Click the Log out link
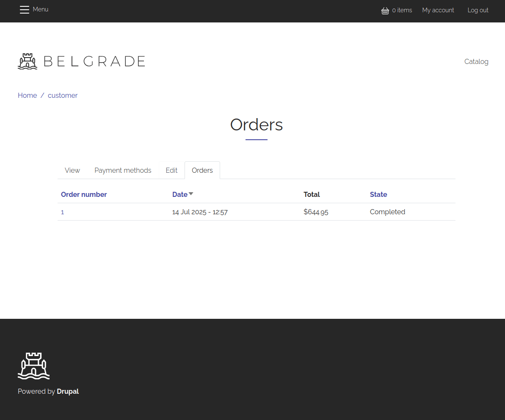 (x=478, y=10)
